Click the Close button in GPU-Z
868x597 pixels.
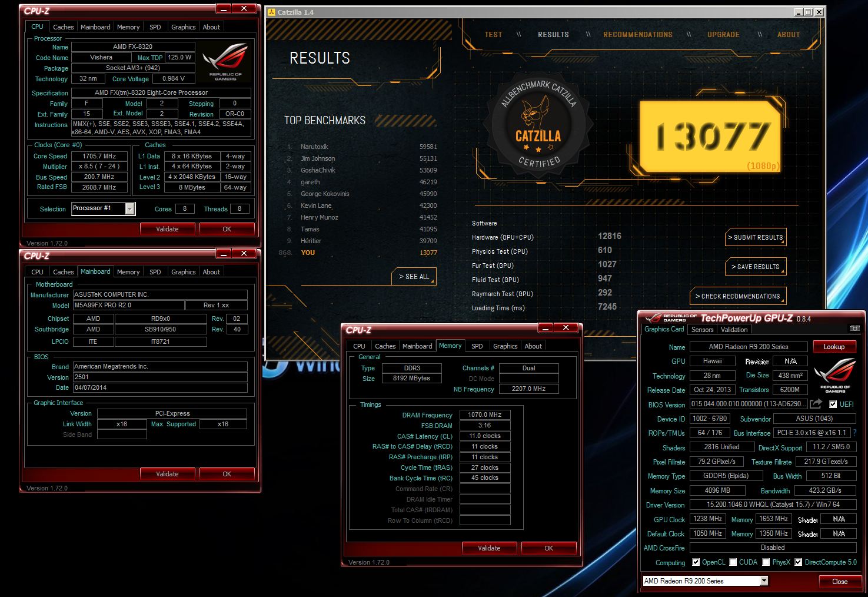pos(840,581)
